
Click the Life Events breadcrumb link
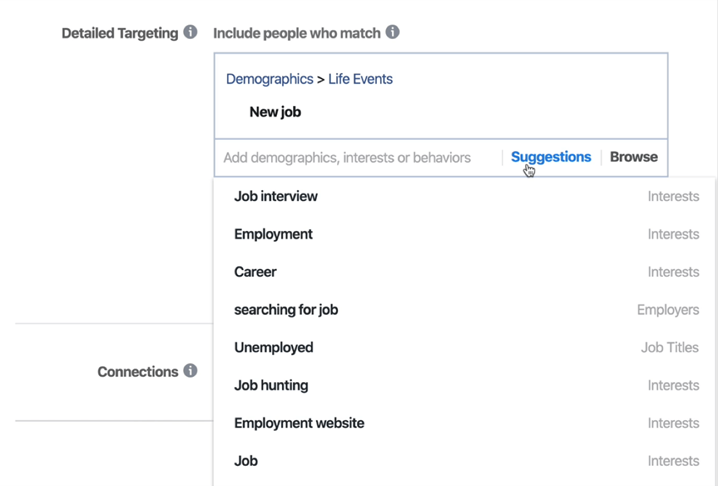tap(360, 79)
